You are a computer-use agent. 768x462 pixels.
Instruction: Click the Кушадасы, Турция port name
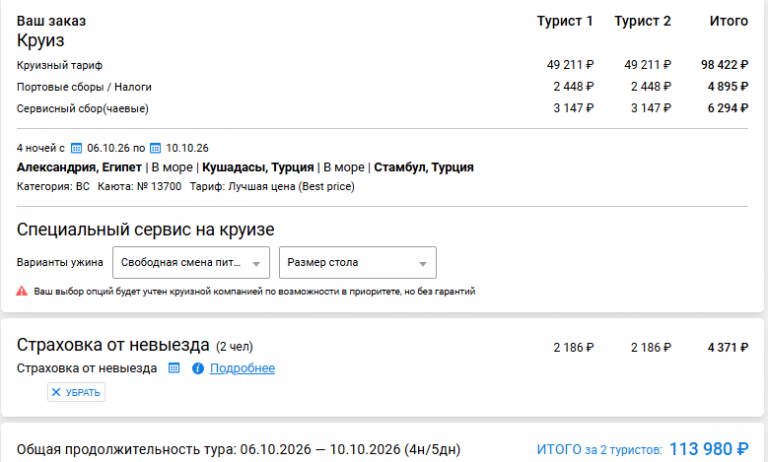pos(258,168)
